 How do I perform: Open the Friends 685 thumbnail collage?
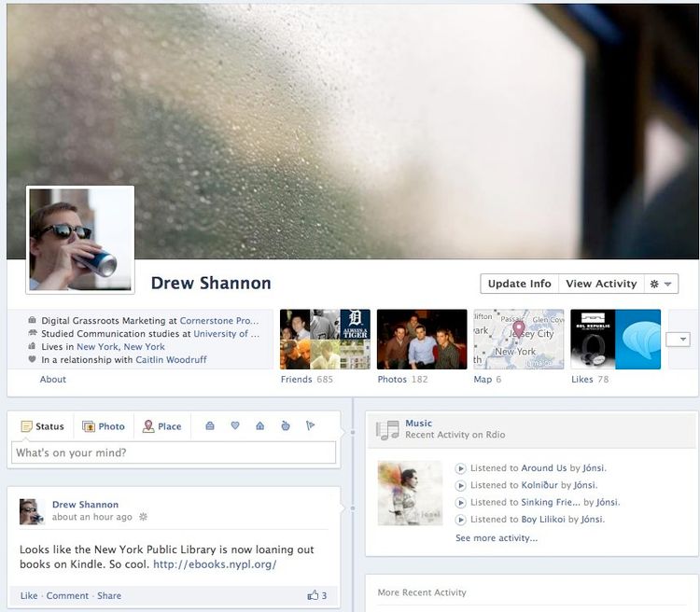(x=325, y=340)
